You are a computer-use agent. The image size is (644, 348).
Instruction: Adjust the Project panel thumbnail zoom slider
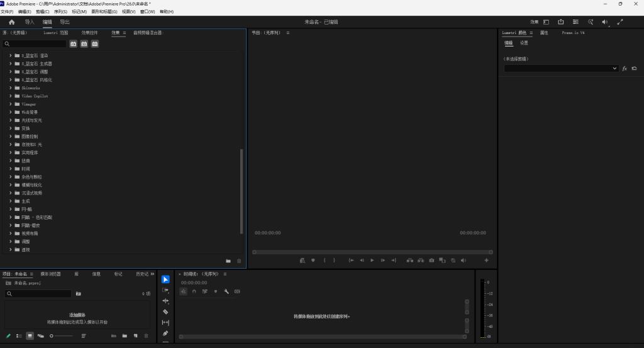(61, 335)
